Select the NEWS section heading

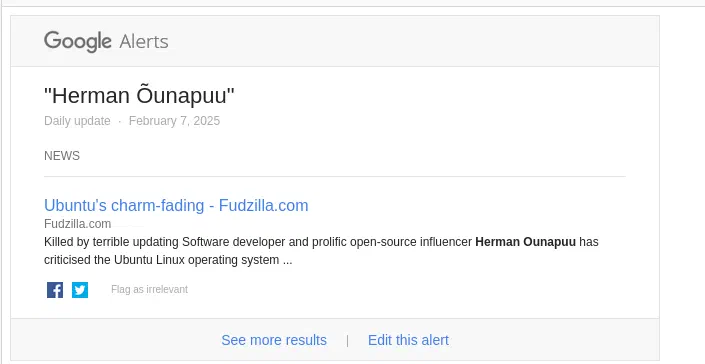point(62,156)
